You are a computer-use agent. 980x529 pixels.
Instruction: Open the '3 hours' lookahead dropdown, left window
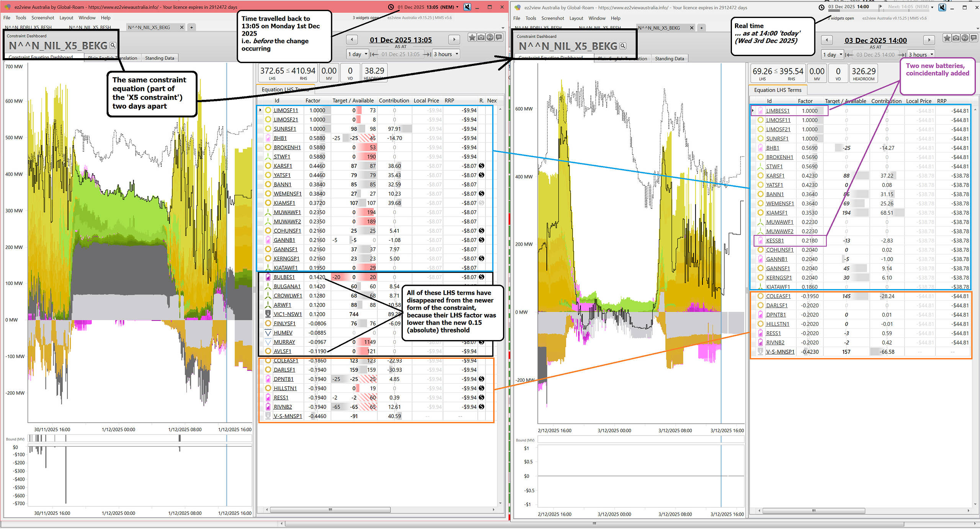(x=446, y=54)
